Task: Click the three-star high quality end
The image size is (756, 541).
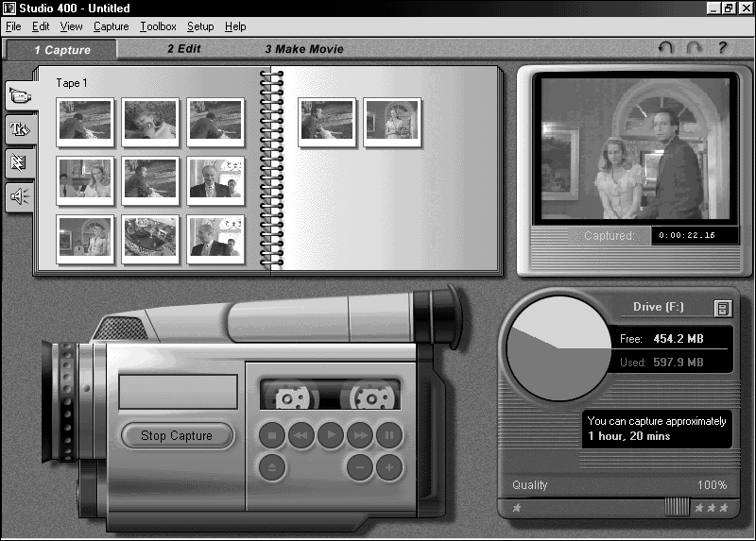Action: point(712,508)
